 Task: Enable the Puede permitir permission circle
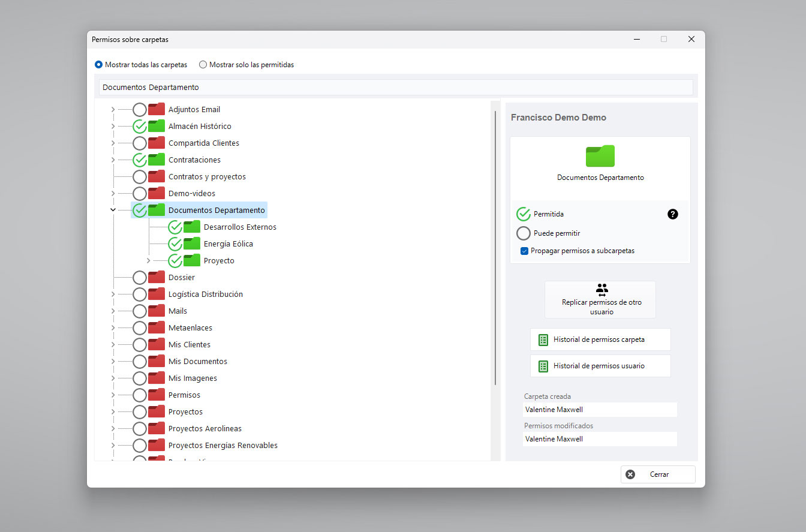click(524, 233)
